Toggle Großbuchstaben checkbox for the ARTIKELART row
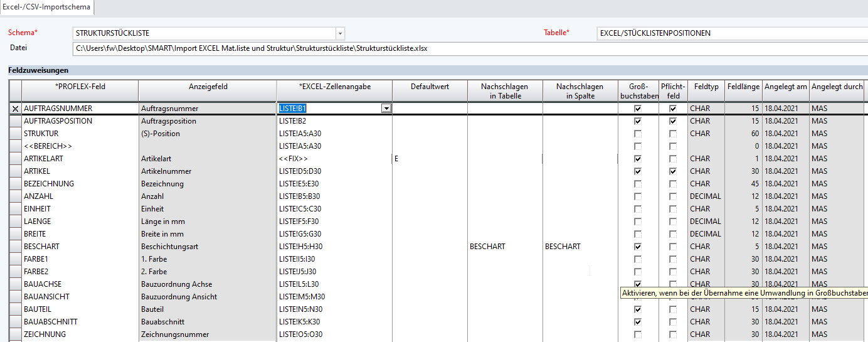Screen dimensions: 868x342 coord(638,159)
